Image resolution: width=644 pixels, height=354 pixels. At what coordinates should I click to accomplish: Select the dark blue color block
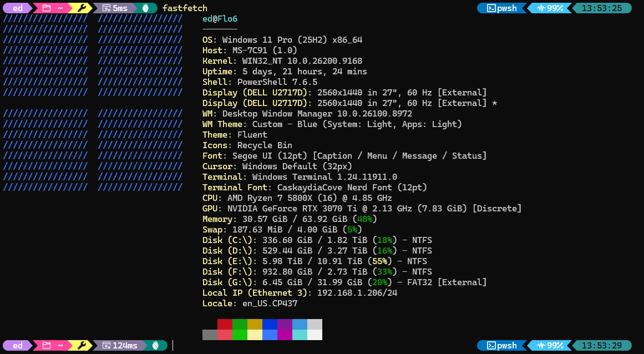[270, 325]
